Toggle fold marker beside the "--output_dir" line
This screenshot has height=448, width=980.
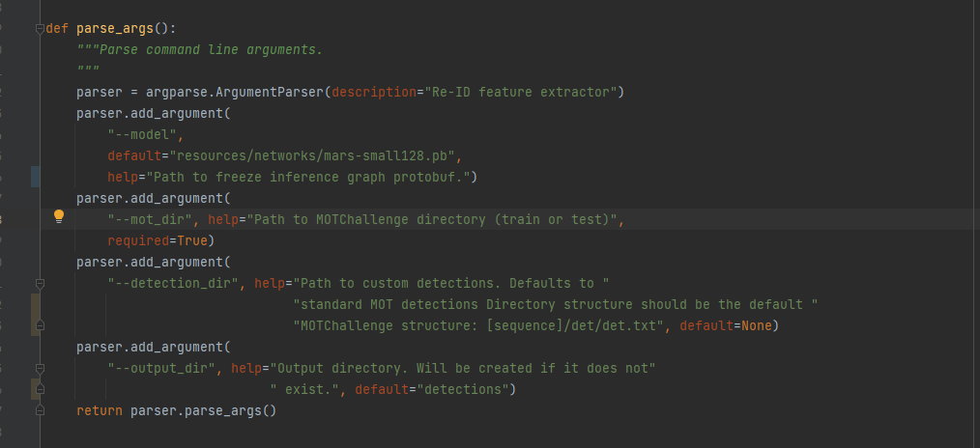point(40,369)
